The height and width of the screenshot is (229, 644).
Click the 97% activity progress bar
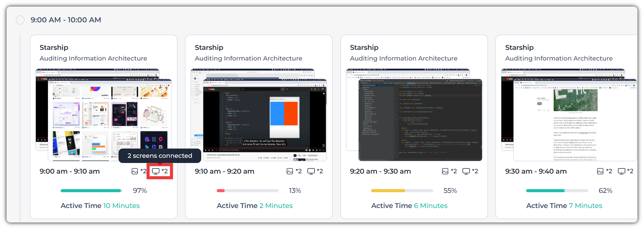coord(91,190)
